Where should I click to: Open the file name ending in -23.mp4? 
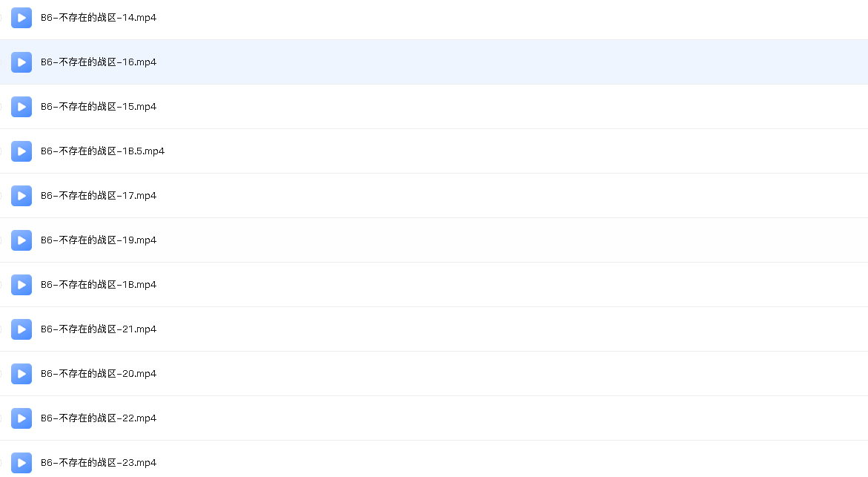(99, 463)
